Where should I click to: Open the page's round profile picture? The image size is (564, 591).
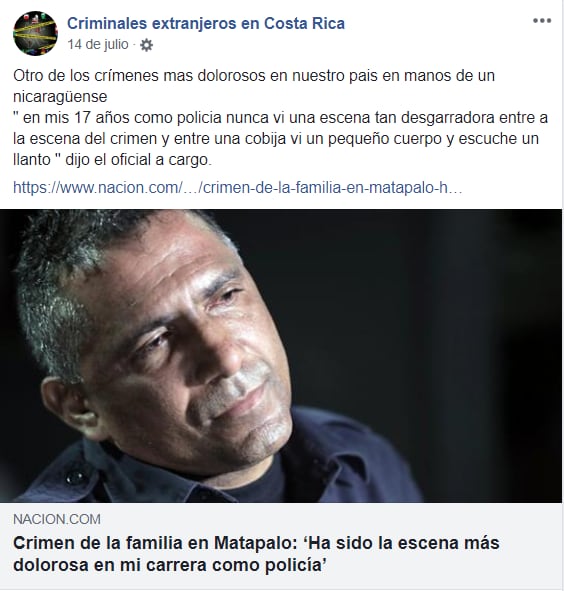(x=35, y=33)
